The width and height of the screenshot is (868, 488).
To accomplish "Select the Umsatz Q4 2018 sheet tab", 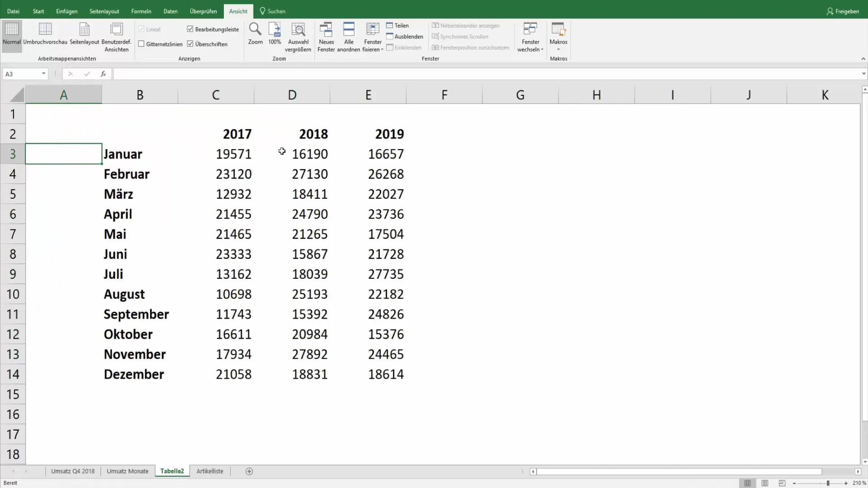I will point(72,471).
